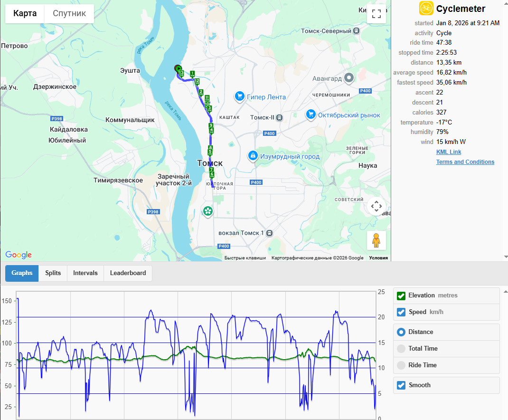This screenshot has width=508, height=420.
Task: Click the average speed value 16,82 km/h
Action: click(452, 72)
